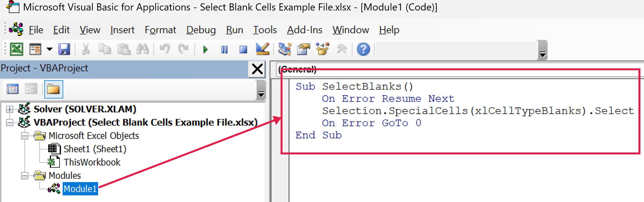Expand the Solver (SOLVER.XLAM) project node
Viewport: 644px width, 202px height.
tap(10, 109)
